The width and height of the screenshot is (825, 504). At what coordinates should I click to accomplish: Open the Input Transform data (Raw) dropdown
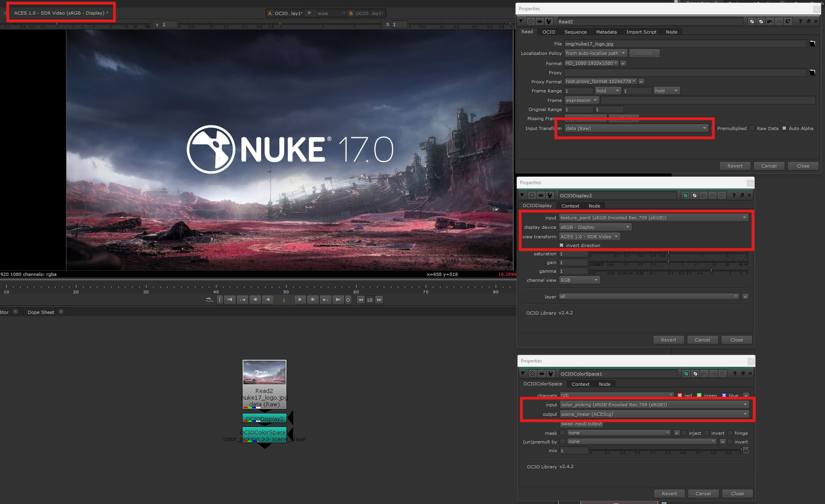pyautogui.click(x=636, y=128)
